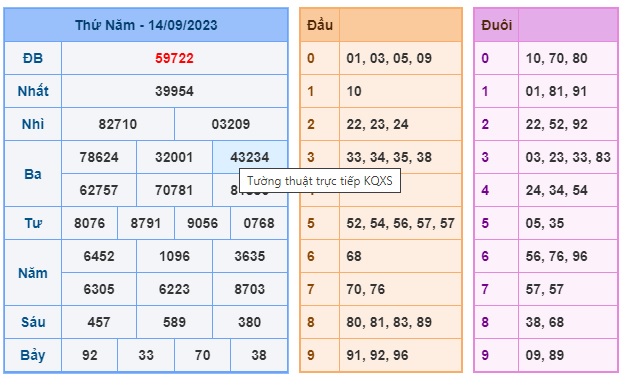
Task: Click the Bảy row label
Action: coord(33,355)
